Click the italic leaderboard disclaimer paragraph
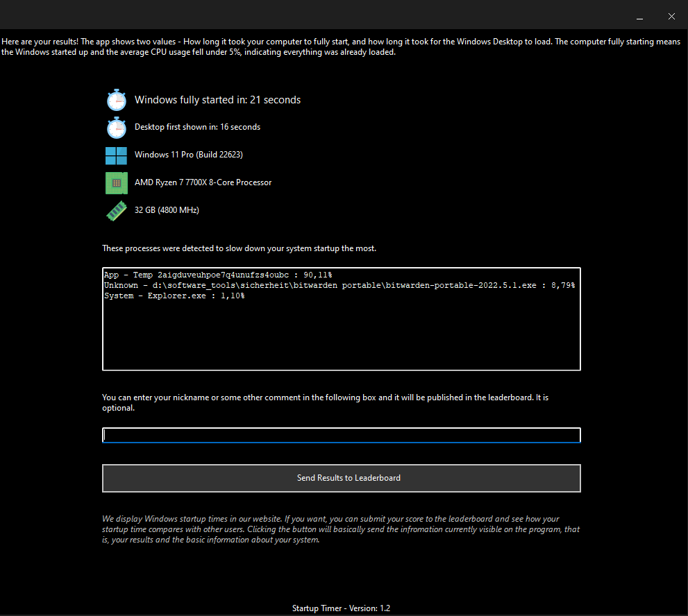688x616 pixels. point(341,529)
